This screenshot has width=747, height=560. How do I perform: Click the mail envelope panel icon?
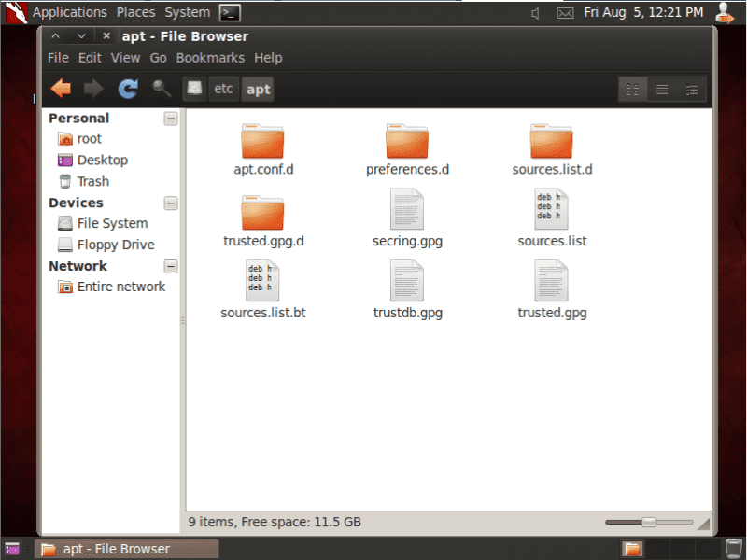tap(565, 13)
